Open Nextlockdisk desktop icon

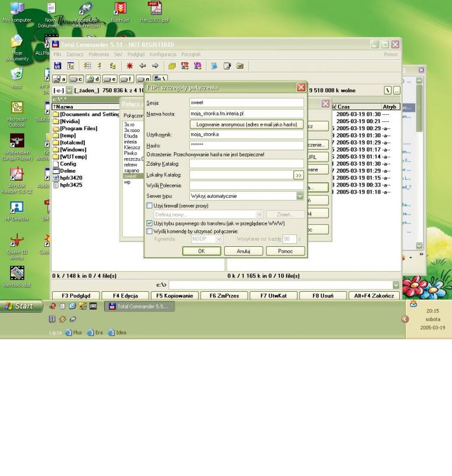click(17, 277)
